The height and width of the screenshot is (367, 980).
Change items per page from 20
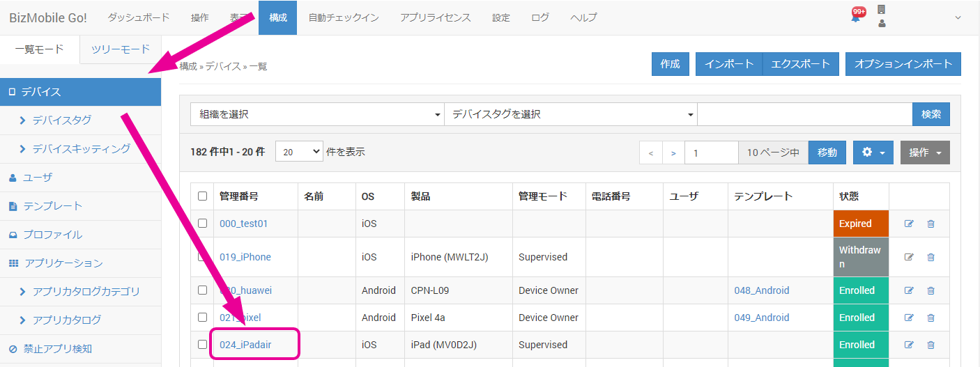(299, 152)
